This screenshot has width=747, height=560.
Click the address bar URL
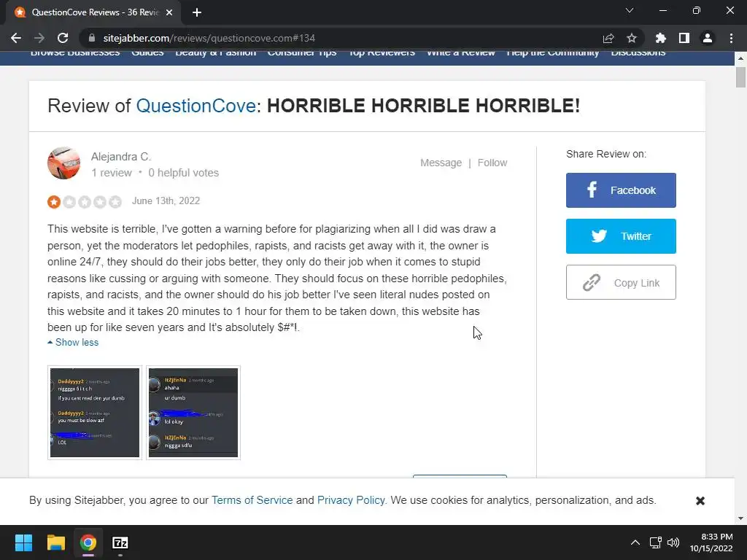pyautogui.click(x=209, y=38)
